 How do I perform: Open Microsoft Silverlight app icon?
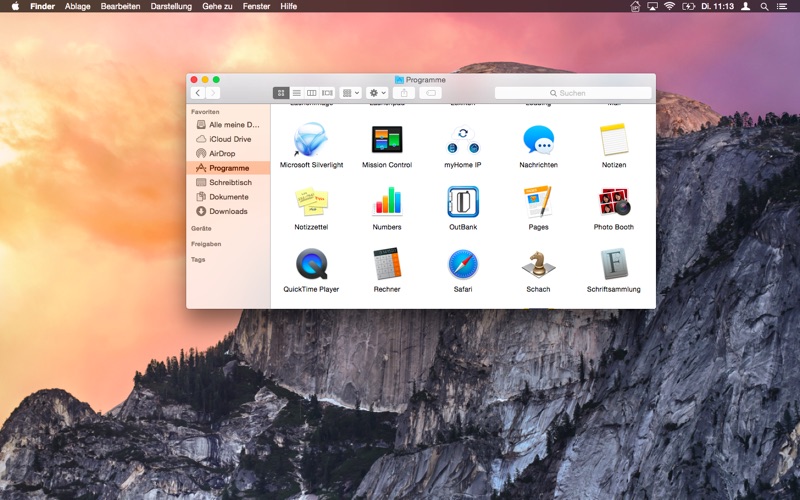point(311,139)
